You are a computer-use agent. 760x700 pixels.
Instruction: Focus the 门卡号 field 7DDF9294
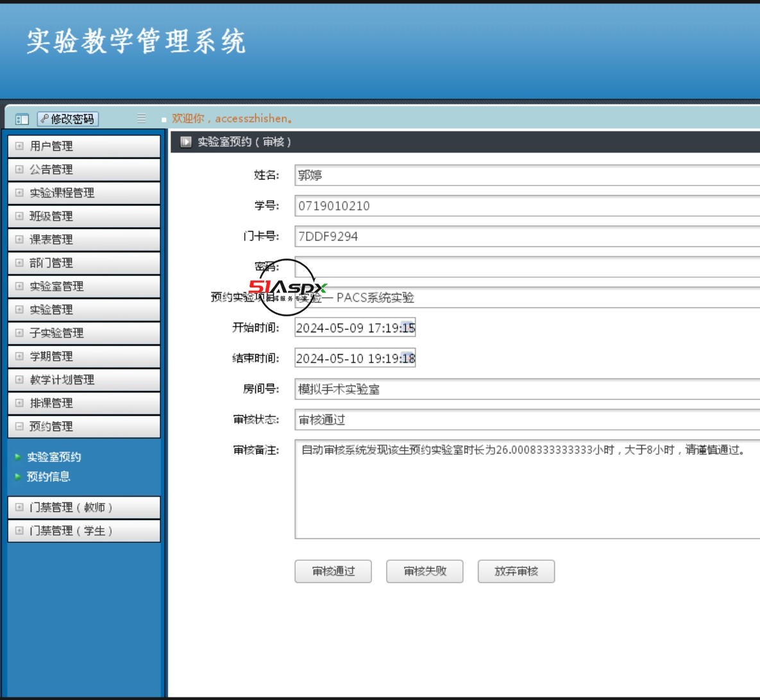coord(527,236)
